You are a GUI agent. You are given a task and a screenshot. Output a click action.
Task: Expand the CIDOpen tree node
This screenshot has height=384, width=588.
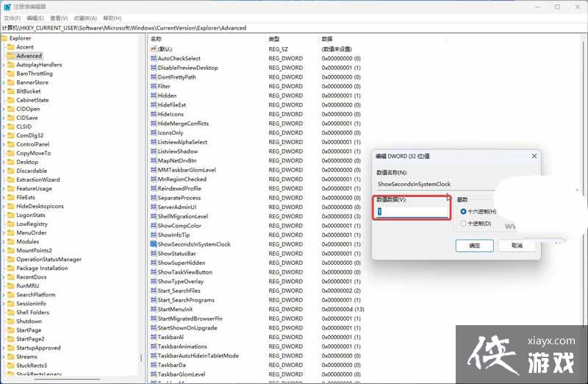pos(4,109)
